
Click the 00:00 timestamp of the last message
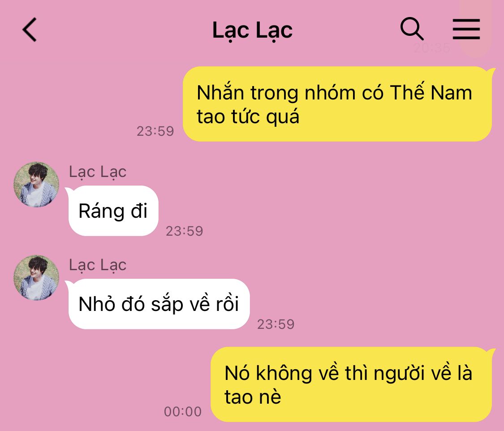click(x=183, y=412)
